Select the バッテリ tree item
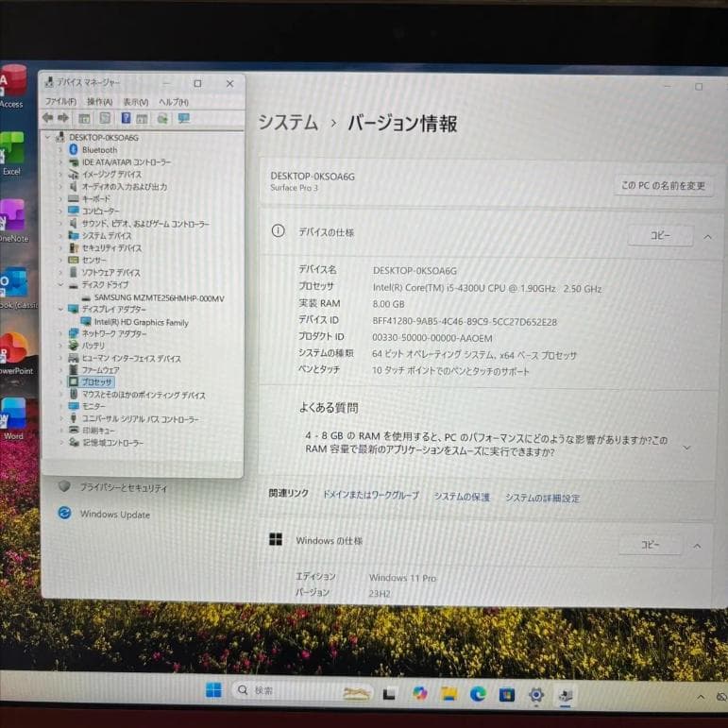The width and height of the screenshot is (728, 728). click(x=93, y=346)
